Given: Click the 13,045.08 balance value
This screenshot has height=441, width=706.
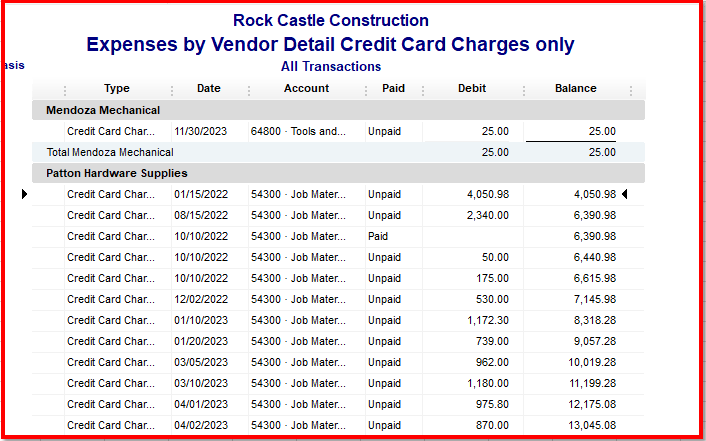Looking at the screenshot, I should (x=592, y=425).
